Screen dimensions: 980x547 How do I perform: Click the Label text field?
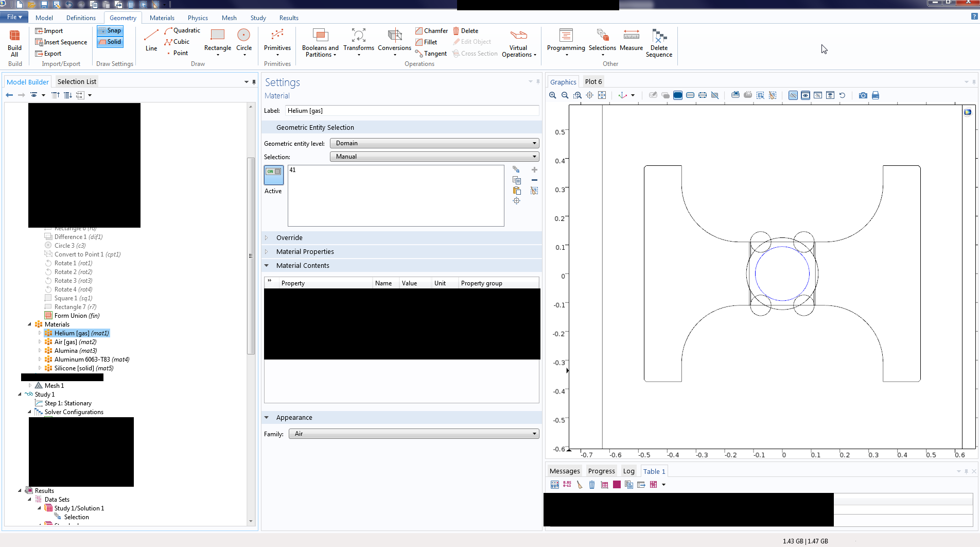(x=412, y=111)
